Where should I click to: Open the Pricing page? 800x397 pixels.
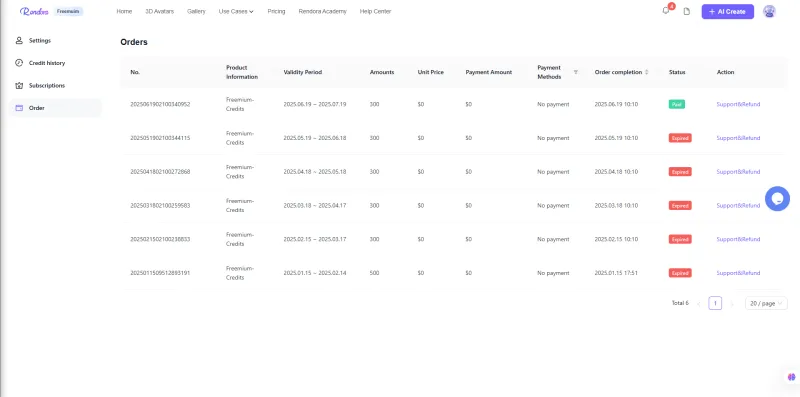coord(276,11)
